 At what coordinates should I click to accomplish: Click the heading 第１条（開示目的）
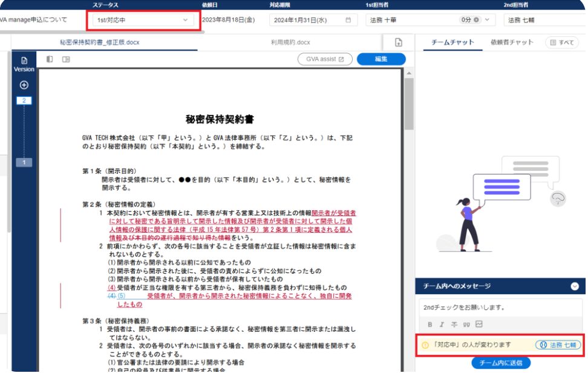(109, 171)
